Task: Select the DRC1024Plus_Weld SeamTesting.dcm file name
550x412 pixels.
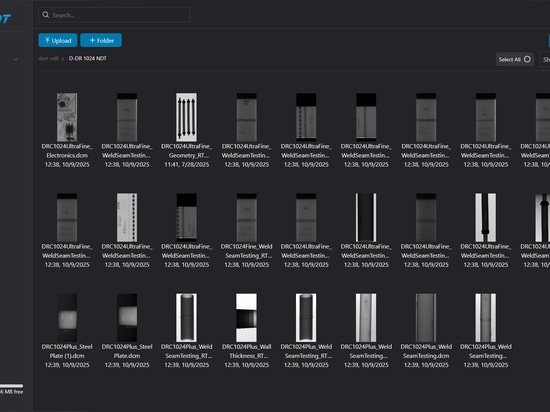Action: 426,351
